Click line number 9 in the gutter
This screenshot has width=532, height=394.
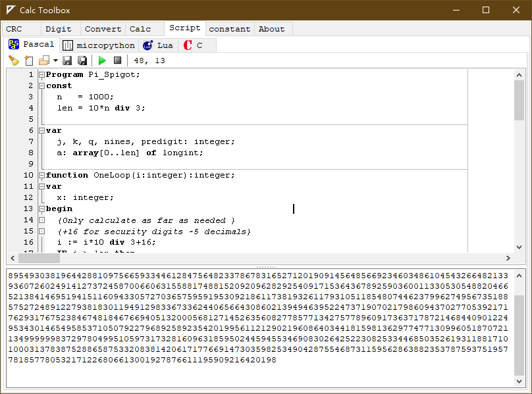click(x=31, y=164)
